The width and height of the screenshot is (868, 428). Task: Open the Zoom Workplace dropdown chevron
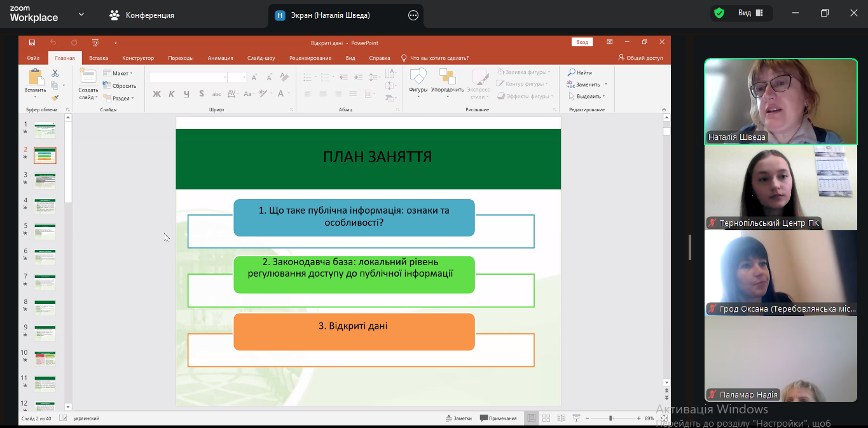[81, 14]
